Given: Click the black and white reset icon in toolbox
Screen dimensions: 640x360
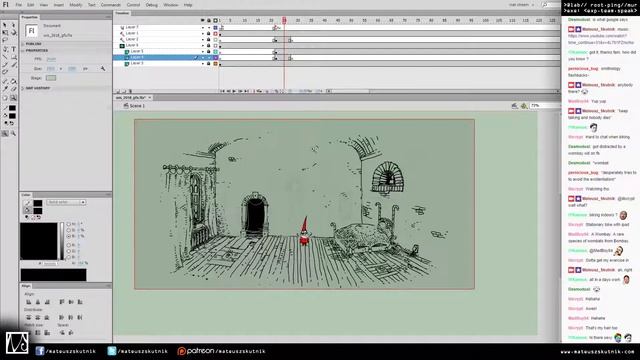Looking at the screenshot, I should point(6,124).
